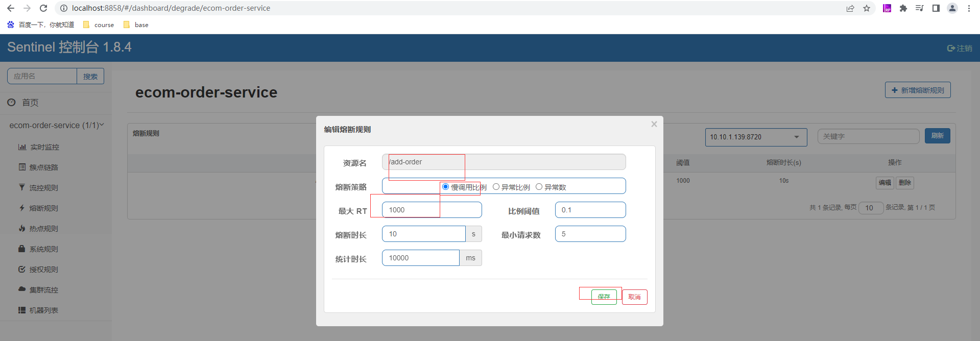This screenshot has width=980, height=341.
Task: Click the 取消 button
Action: 635,297
